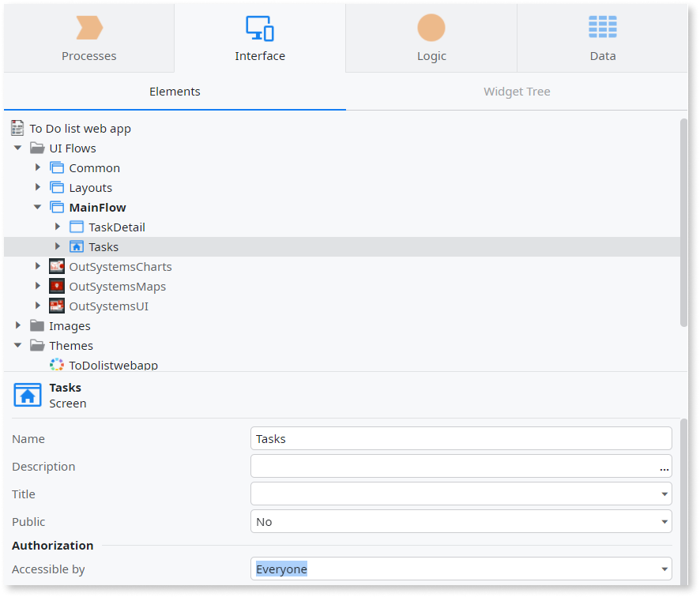This screenshot has height=597, width=700.
Task: Select the OutSystemsUI module icon
Action: point(57,306)
